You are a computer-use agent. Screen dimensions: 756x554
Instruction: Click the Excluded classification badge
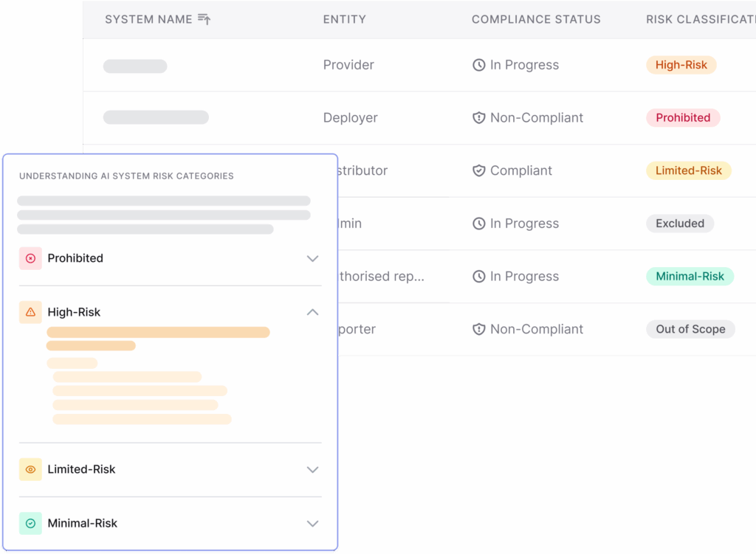679,224
